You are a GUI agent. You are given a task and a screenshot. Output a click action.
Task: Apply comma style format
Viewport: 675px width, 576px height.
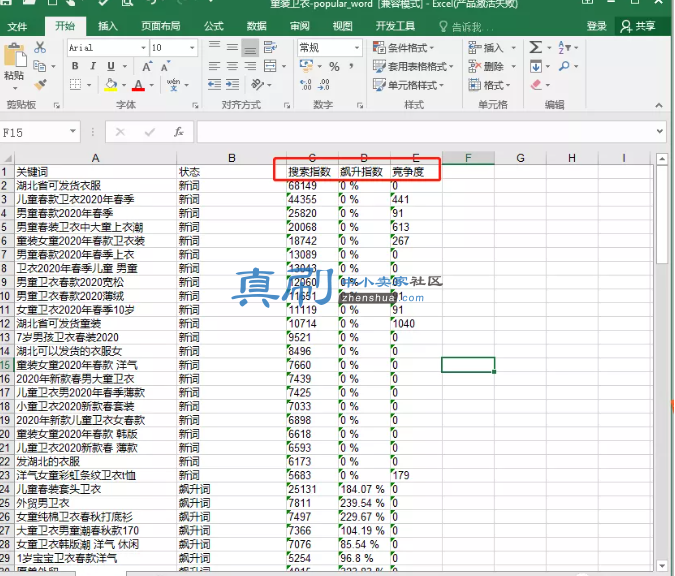[x=352, y=66]
